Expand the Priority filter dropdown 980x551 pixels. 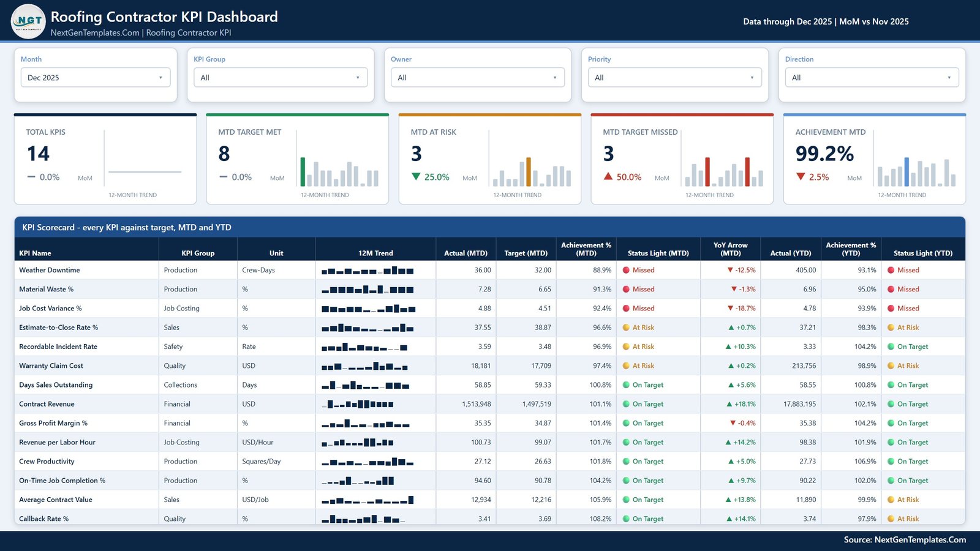[x=675, y=78]
